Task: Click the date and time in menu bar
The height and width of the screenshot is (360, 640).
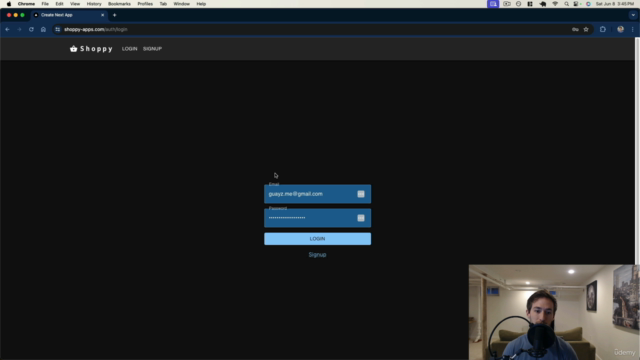Action: tap(615, 4)
